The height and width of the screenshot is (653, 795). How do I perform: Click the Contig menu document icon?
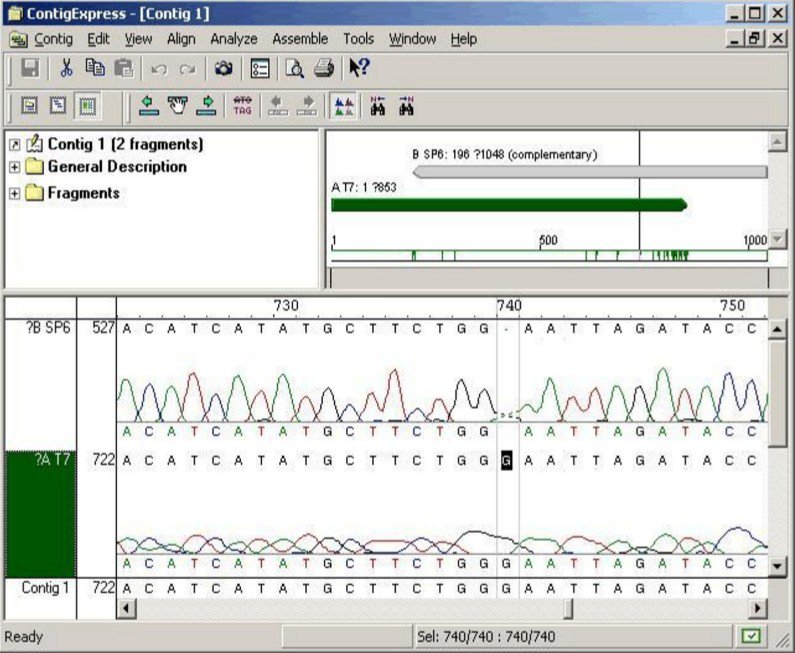pyautogui.click(x=19, y=39)
